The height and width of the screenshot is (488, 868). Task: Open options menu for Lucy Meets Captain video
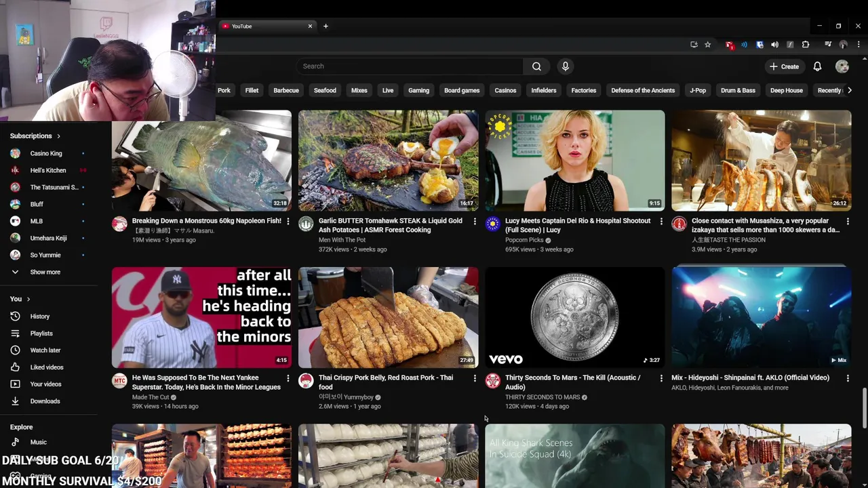(x=661, y=221)
